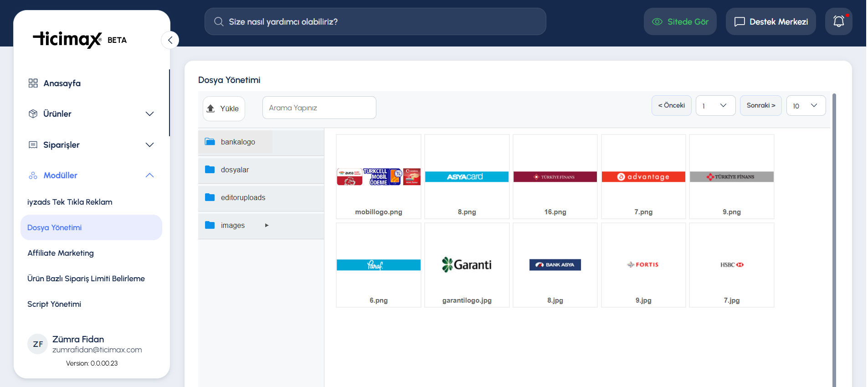Collapse the Modüller menu chevron

[x=149, y=175]
